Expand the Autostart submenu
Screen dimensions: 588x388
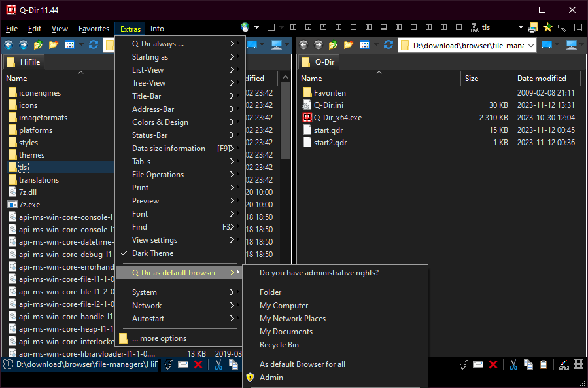pyautogui.click(x=148, y=319)
